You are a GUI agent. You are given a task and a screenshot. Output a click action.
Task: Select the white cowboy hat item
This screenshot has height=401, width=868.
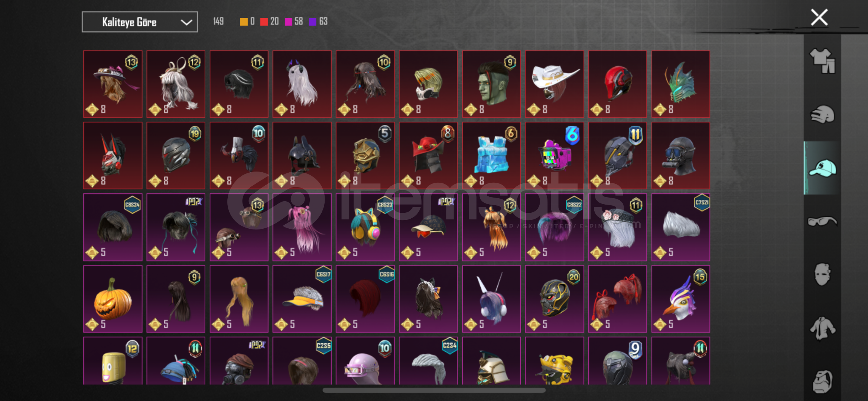(555, 84)
